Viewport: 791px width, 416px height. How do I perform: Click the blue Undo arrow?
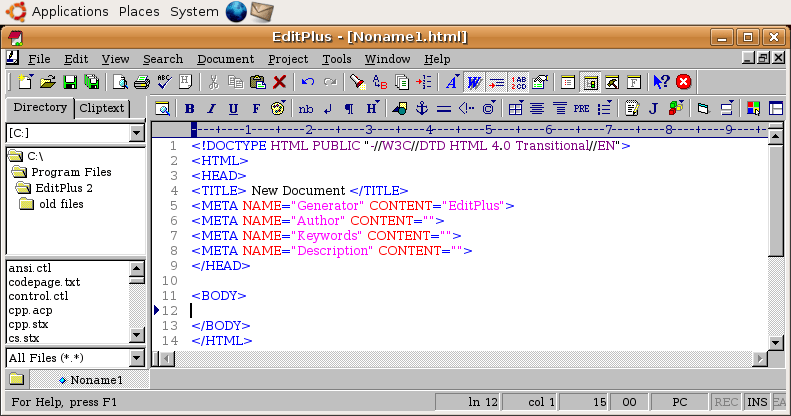308,82
